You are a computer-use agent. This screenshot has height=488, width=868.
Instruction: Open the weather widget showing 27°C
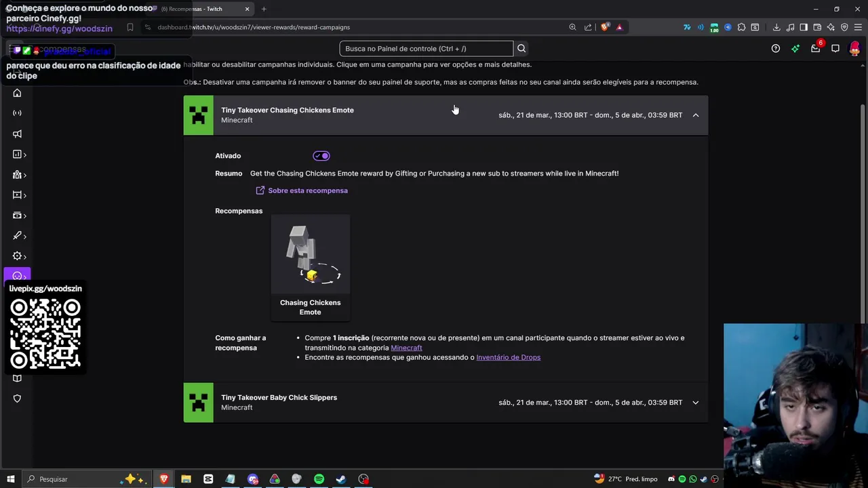(x=625, y=479)
